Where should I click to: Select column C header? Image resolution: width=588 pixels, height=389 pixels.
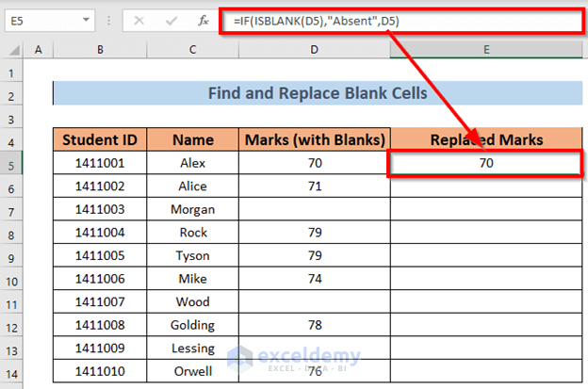193,50
